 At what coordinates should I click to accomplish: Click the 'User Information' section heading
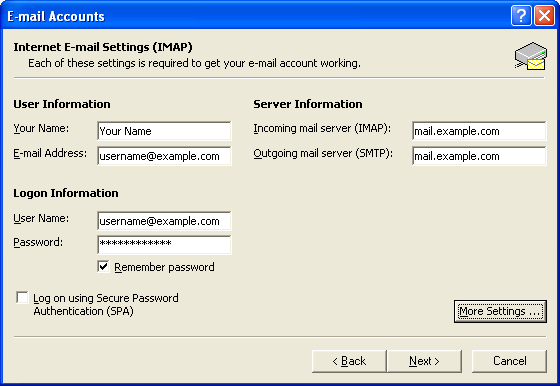click(62, 104)
